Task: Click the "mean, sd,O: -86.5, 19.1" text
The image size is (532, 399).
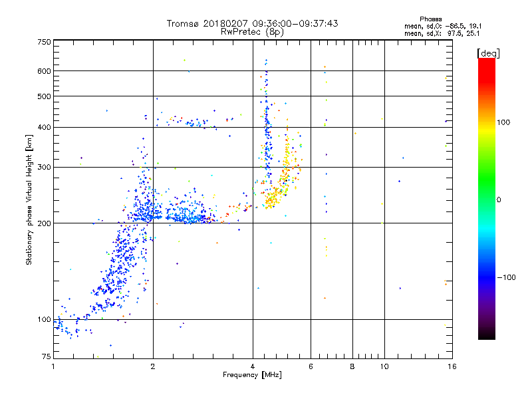Action: [x=443, y=26]
